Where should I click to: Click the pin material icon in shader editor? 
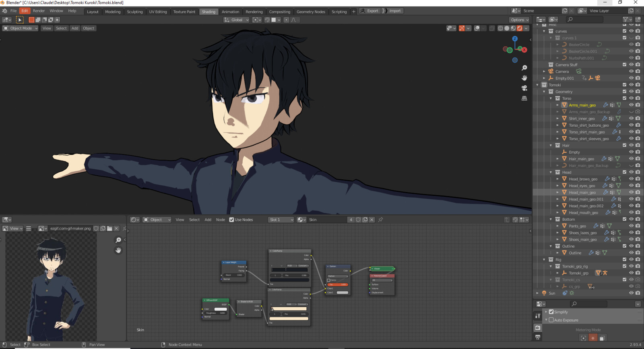tap(380, 220)
